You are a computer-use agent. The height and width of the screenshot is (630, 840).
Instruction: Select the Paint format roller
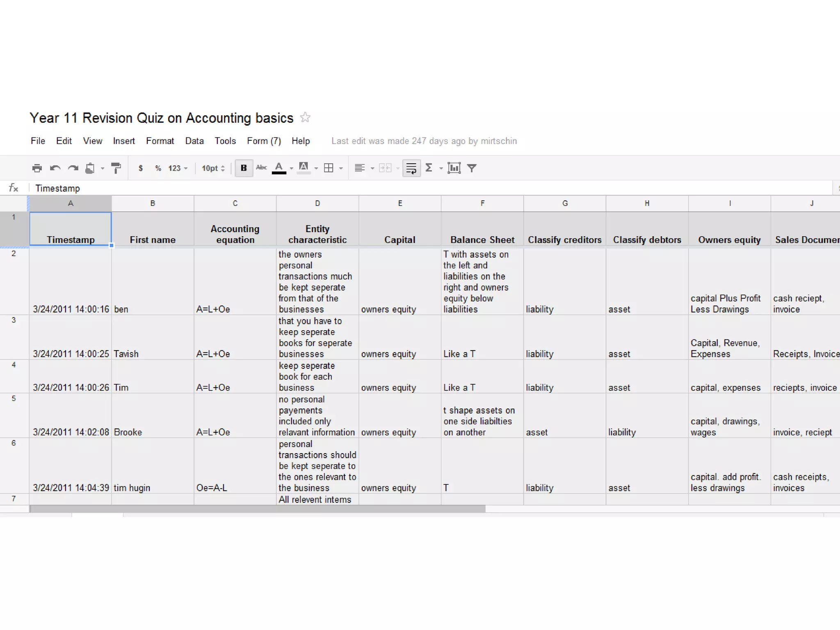116,168
